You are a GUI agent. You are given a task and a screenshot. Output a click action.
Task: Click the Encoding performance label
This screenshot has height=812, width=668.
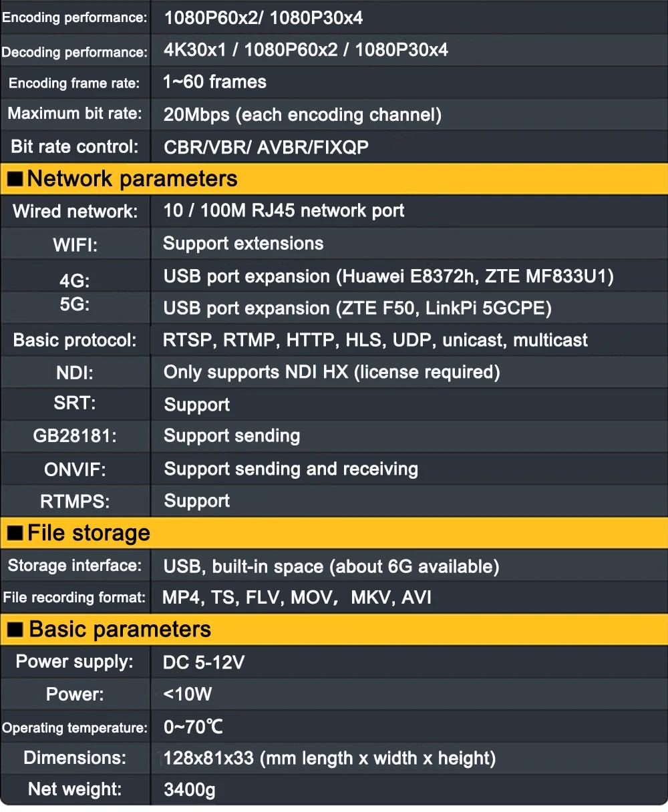[x=74, y=18]
